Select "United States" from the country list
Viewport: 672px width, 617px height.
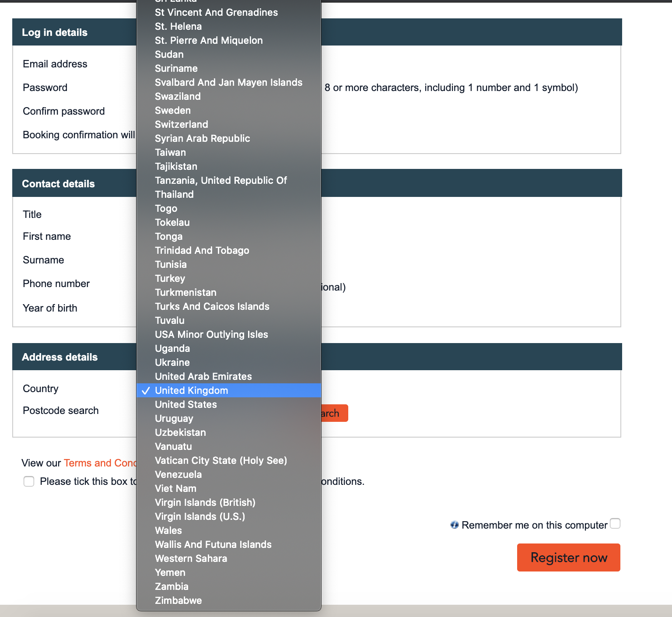[185, 404]
